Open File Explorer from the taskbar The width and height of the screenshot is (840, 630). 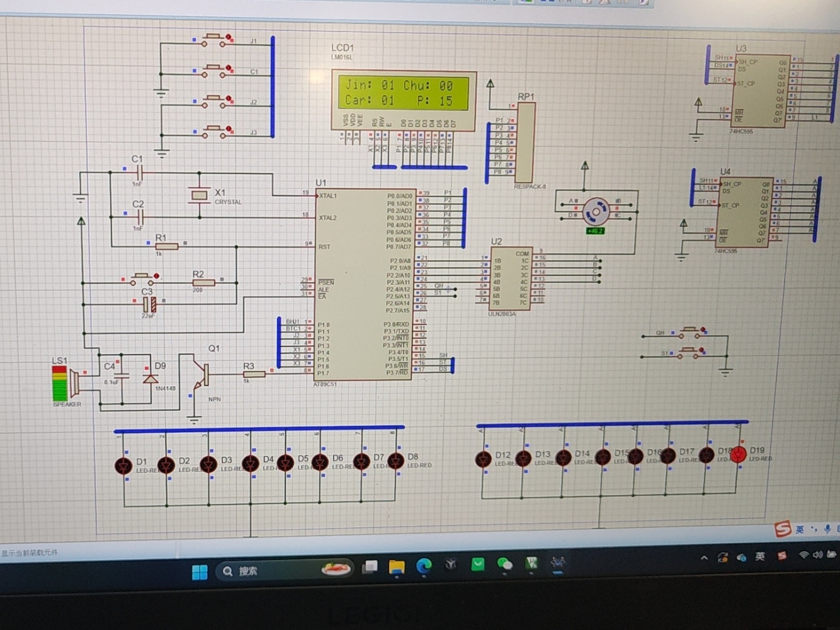(x=397, y=567)
